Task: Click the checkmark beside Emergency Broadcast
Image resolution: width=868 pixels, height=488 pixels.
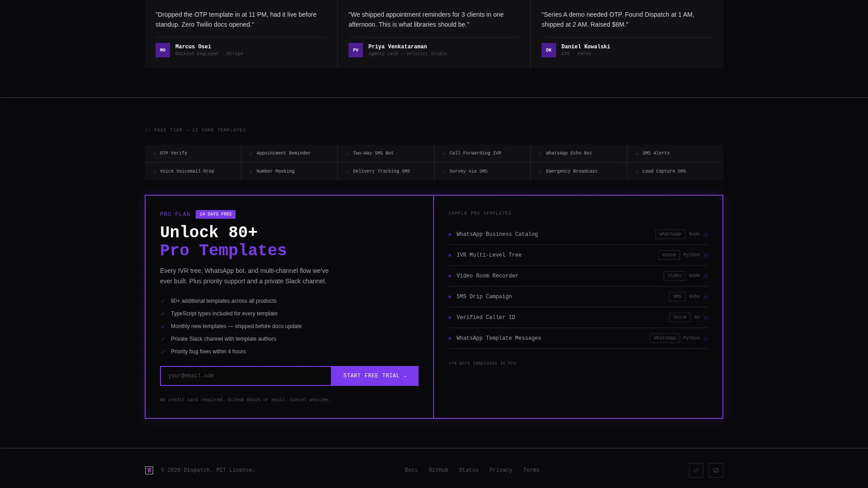Action: (540, 172)
